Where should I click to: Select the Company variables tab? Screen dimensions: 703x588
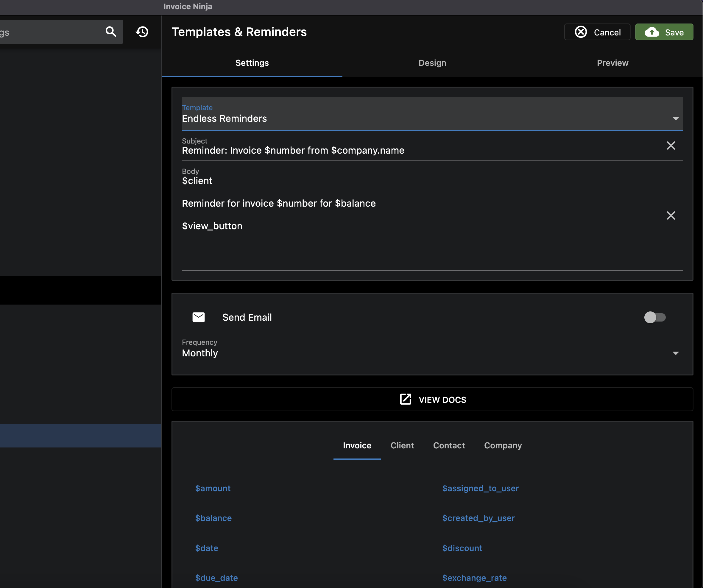pos(503,445)
